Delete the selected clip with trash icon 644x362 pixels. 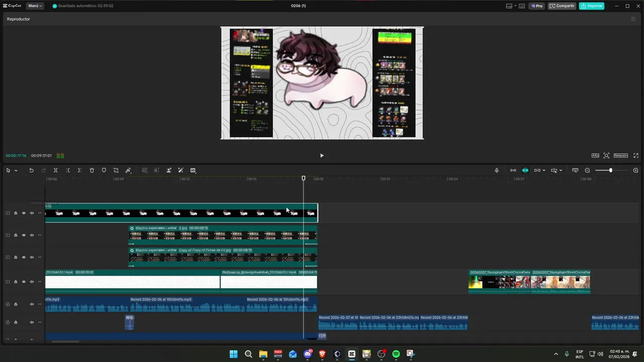[x=92, y=170]
